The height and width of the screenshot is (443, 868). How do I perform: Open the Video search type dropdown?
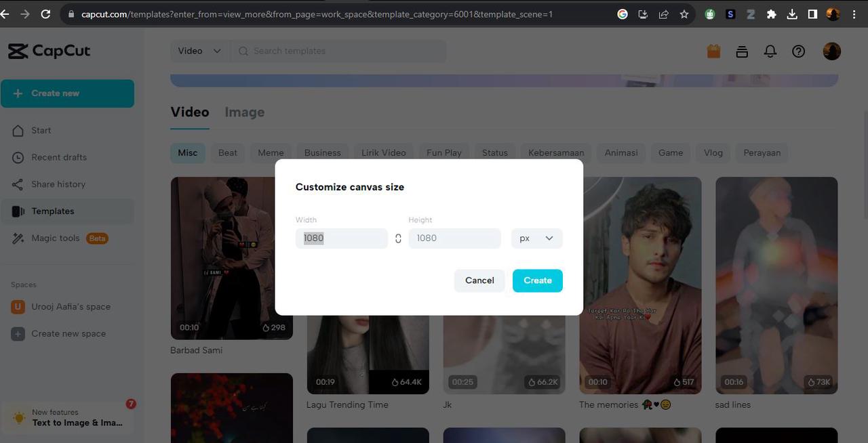pyautogui.click(x=199, y=51)
